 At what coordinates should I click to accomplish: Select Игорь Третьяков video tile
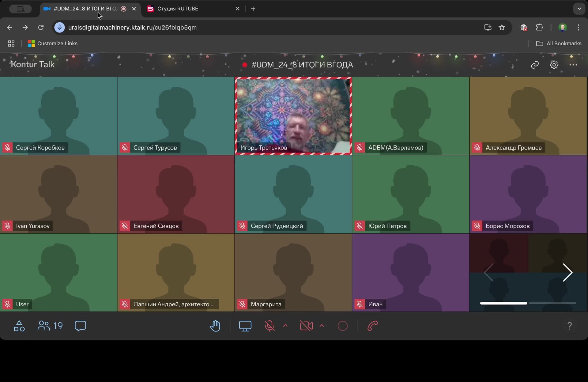293,116
